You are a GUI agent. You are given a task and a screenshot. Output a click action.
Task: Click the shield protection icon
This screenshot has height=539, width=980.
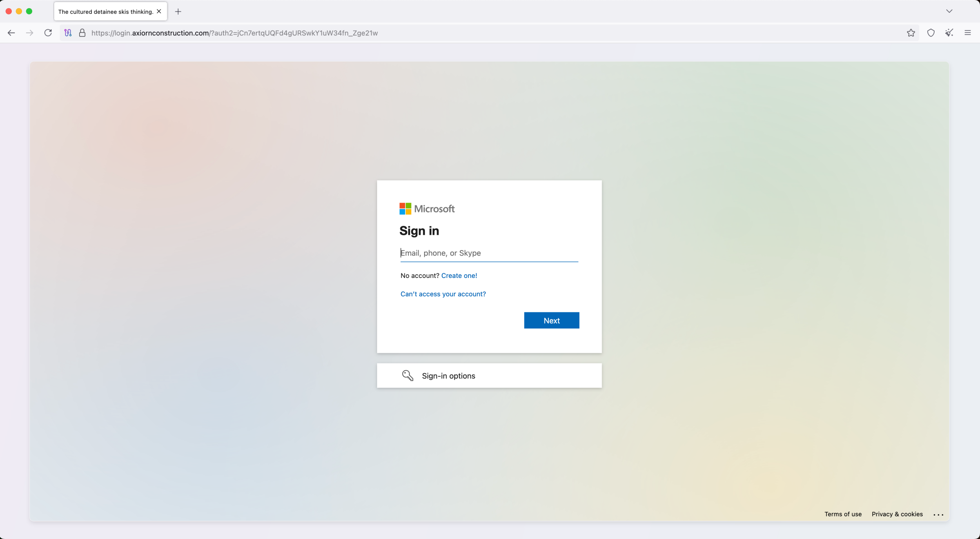931,33
